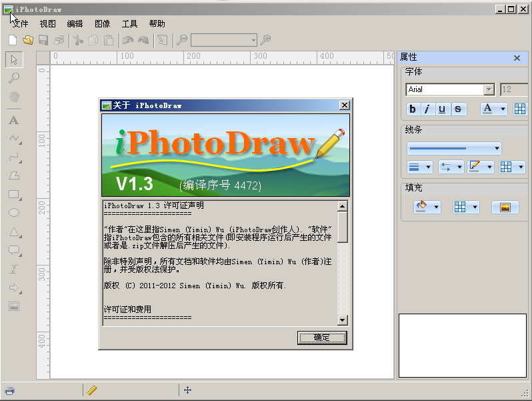Viewport: 532px width, 401px height.
Task: Open the 工具 menu
Action: click(129, 24)
